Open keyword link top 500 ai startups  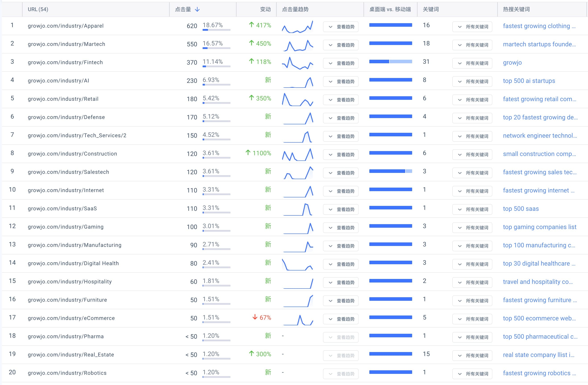tap(529, 81)
